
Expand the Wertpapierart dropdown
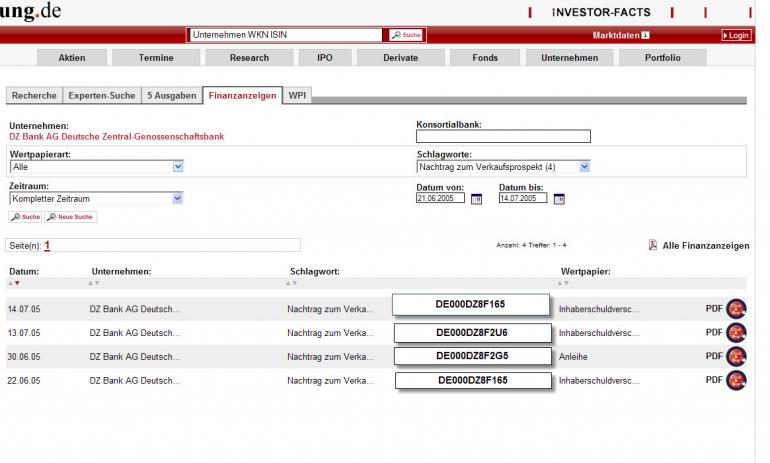tap(178, 167)
